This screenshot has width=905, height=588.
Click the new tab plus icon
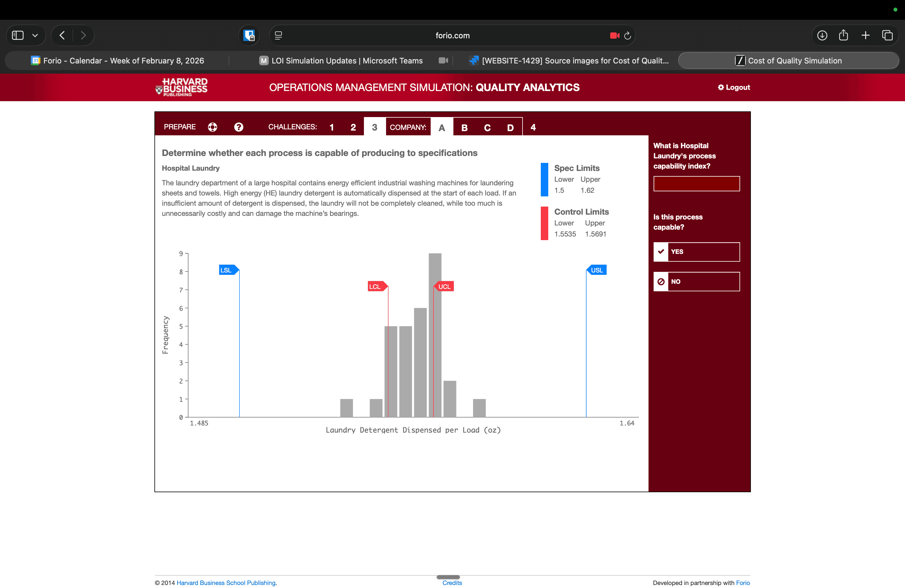click(865, 35)
